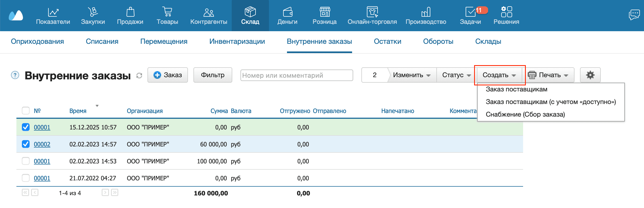Sort by Отгружено column header

(295, 111)
